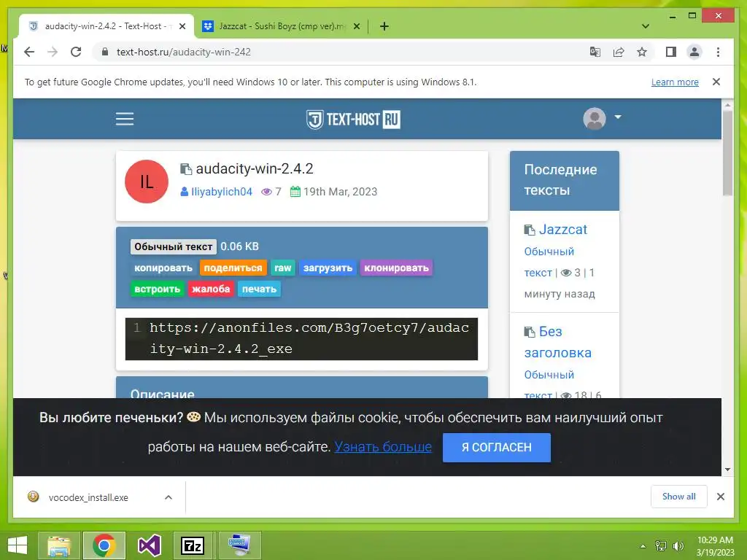Share this page via share icon
The height and width of the screenshot is (560, 747).
(619, 52)
